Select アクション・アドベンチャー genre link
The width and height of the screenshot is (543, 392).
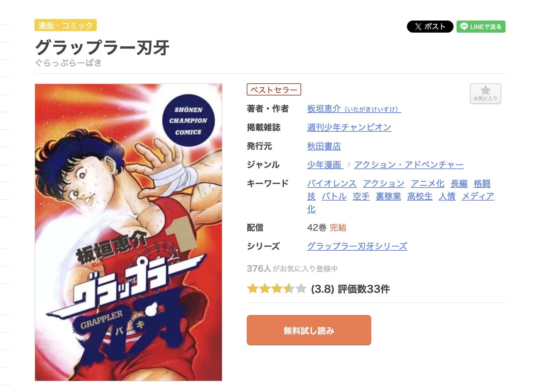coord(408,165)
